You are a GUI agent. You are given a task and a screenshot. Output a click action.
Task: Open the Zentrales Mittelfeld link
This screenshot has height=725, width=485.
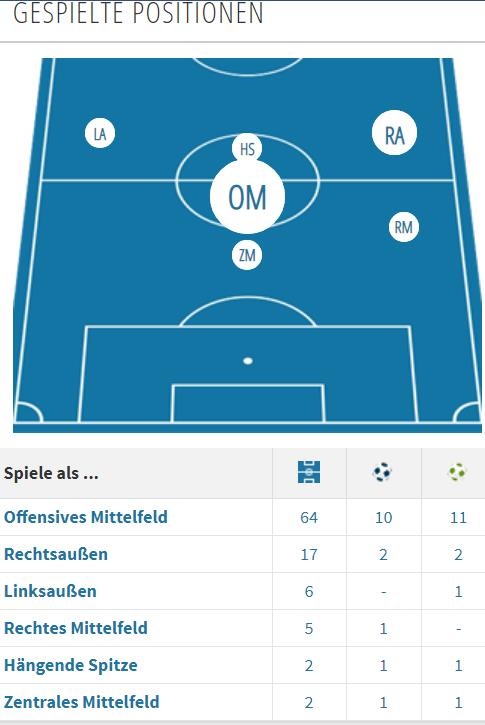pos(82,702)
